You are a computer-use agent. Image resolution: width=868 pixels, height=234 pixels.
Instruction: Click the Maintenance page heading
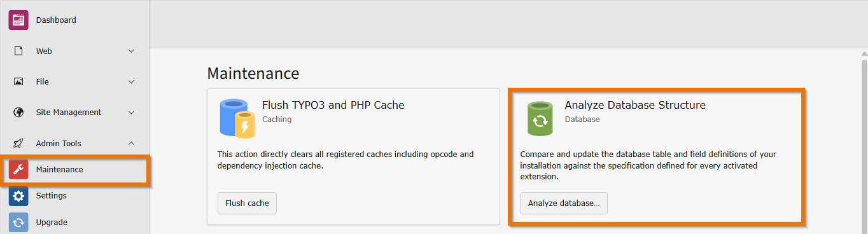[x=253, y=73]
